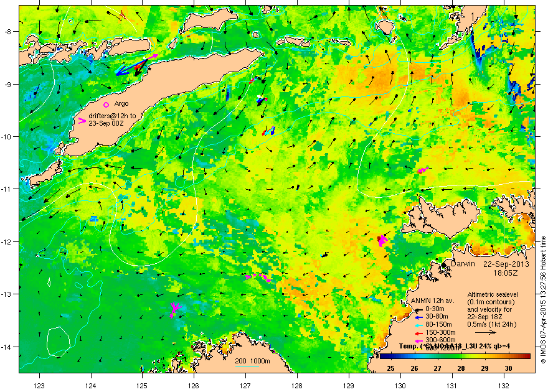The height and width of the screenshot is (392, 548).
Task: Click the longitude axis label "127"
Action: coord(245,386)
